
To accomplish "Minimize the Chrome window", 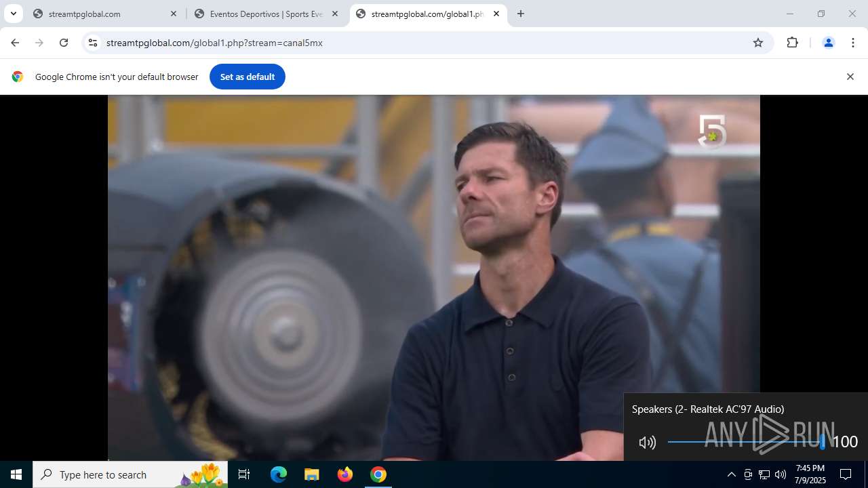I will [789, 14].
